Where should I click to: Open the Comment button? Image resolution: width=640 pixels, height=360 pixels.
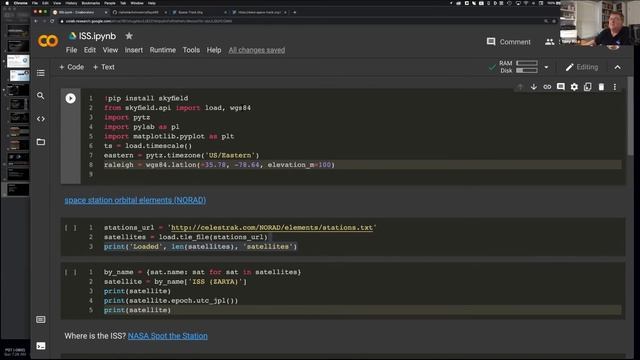point(509,42)
